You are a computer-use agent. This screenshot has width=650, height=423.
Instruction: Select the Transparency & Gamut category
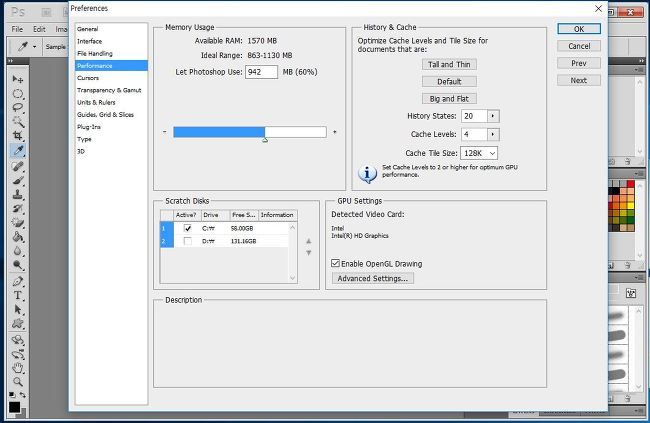[x=109, y=90]
